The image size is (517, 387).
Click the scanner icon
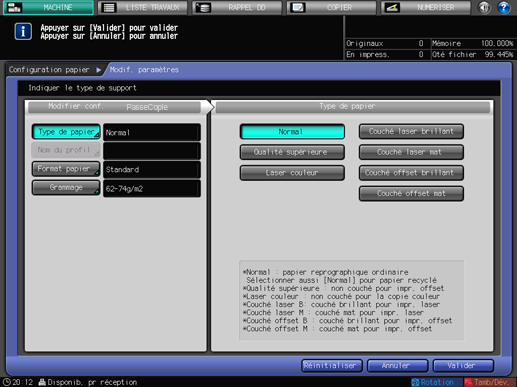click(x=392, y=7)
